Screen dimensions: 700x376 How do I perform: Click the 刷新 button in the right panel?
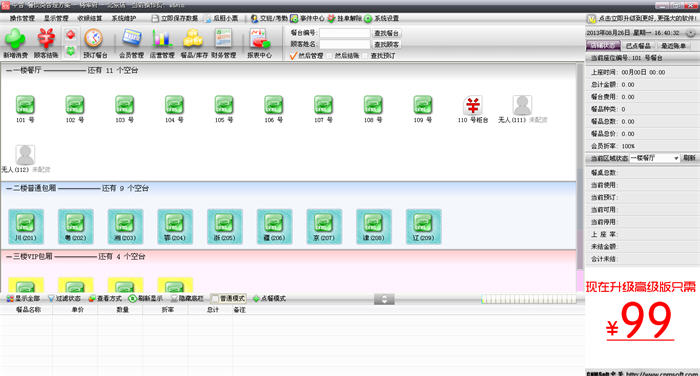pyautogui.click(x=689, y=158)
